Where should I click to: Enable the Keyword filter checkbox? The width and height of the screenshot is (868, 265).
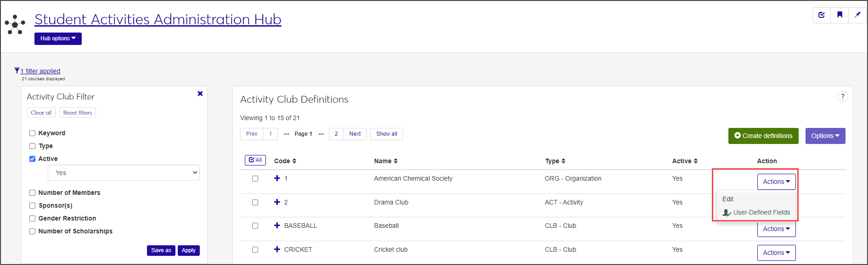click(x=33, y=133)
